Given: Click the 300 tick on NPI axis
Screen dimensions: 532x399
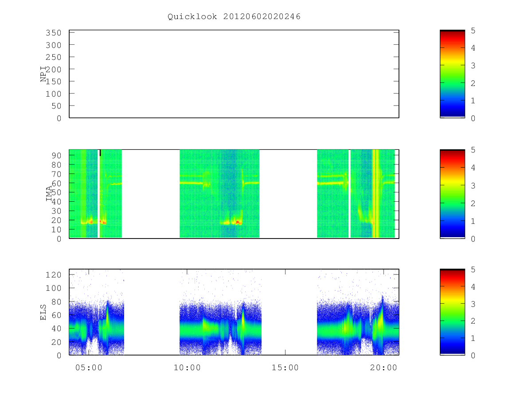Looking at the screenshot, I should [53, 45].
